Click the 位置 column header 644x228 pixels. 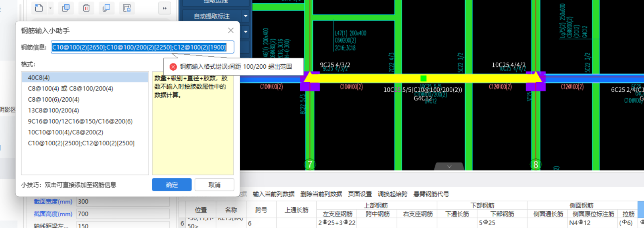click(x=201, y=210)
